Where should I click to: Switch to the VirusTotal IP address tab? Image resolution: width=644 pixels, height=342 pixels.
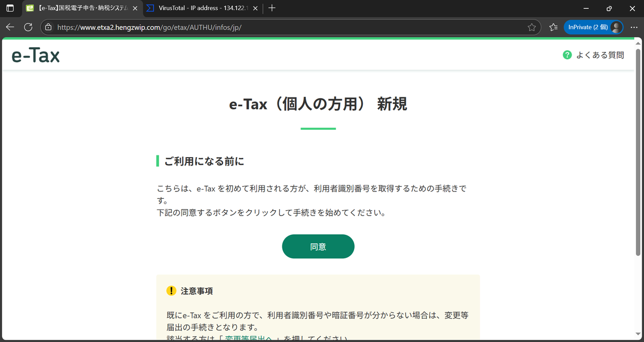202,8
